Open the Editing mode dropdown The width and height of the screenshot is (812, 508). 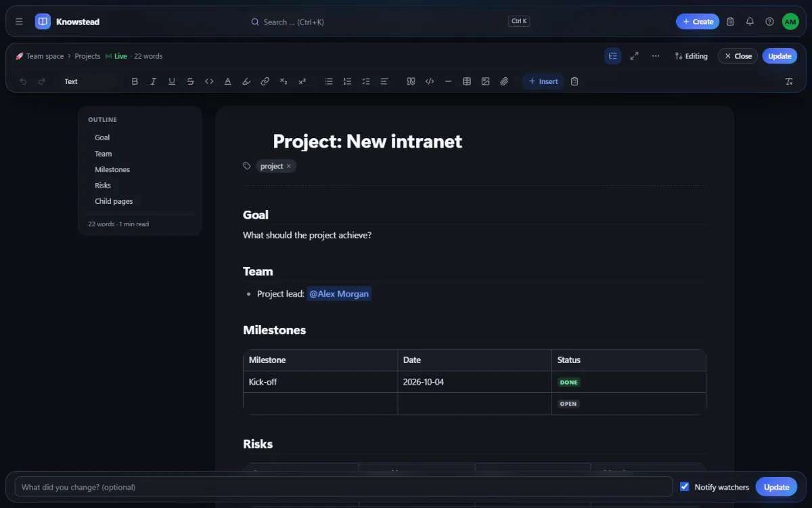point(691,56)
